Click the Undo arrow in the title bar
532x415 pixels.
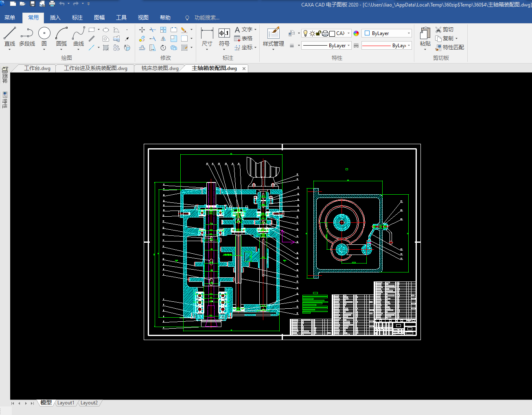point(62,4)
